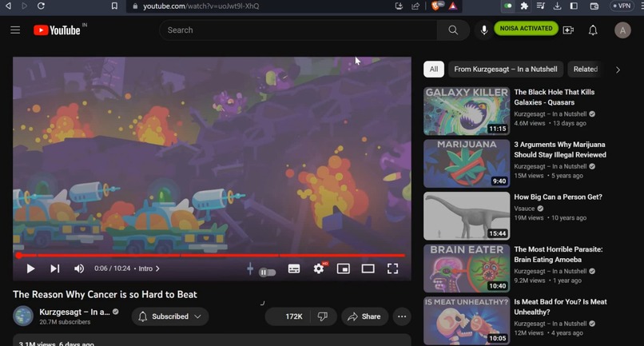This screenshot has width=644, height=346.
Task: Open the Brave Rewards triangle icon
Action: click(452, 6)
